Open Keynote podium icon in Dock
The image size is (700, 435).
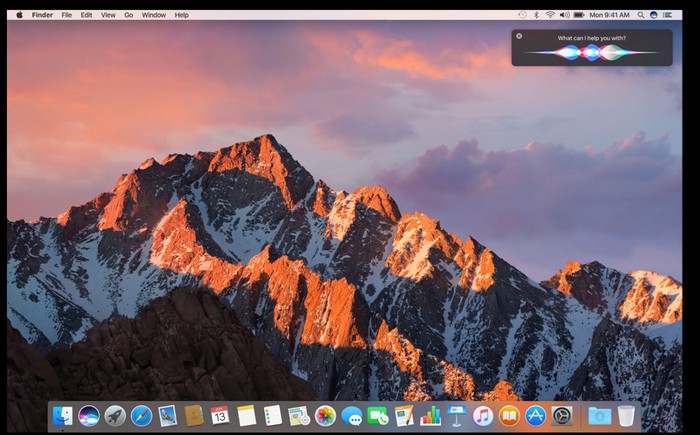click(x=457, y=416)
